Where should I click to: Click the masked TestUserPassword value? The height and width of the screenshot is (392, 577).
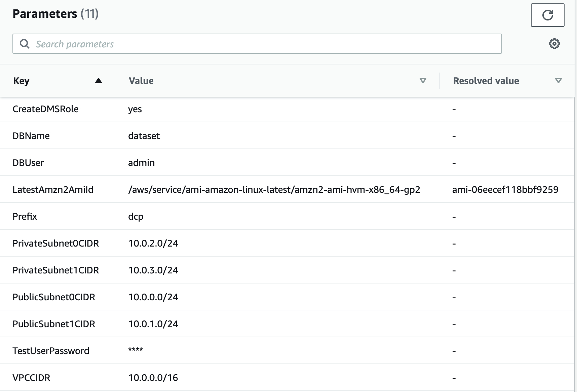click(x=136, y=350)
